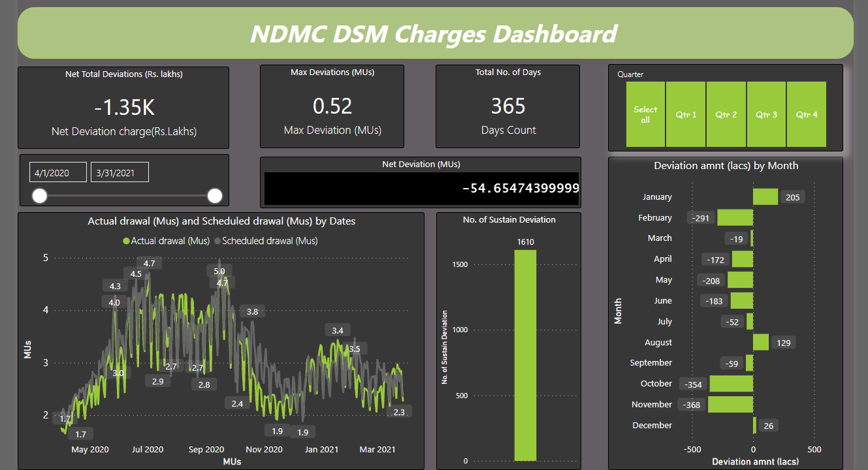
Task: Click the Deviation amnt (lacs) by Month title
Action: click(726, 166)
